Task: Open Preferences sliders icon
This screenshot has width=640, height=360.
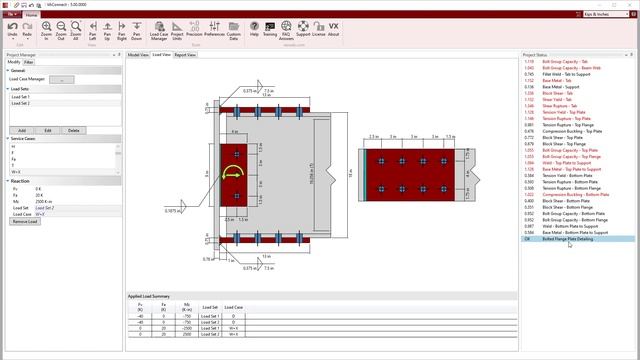Action: coord(214,26)
